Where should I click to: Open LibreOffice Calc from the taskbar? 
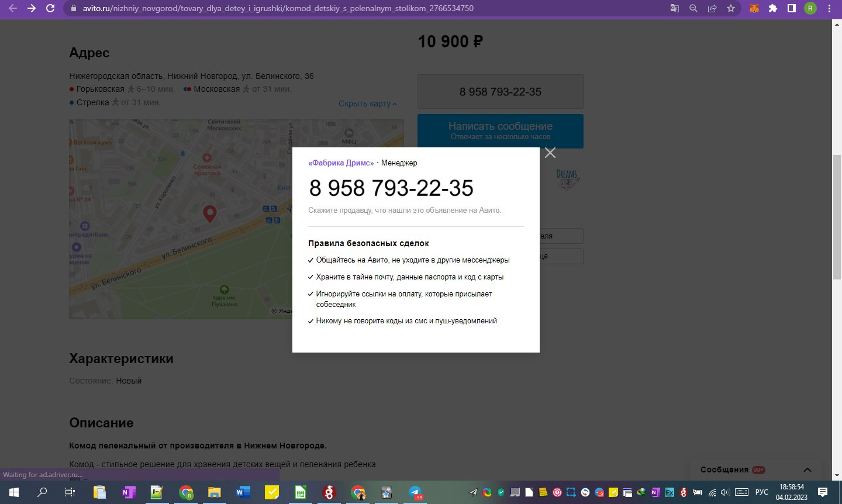pos(300,492)
